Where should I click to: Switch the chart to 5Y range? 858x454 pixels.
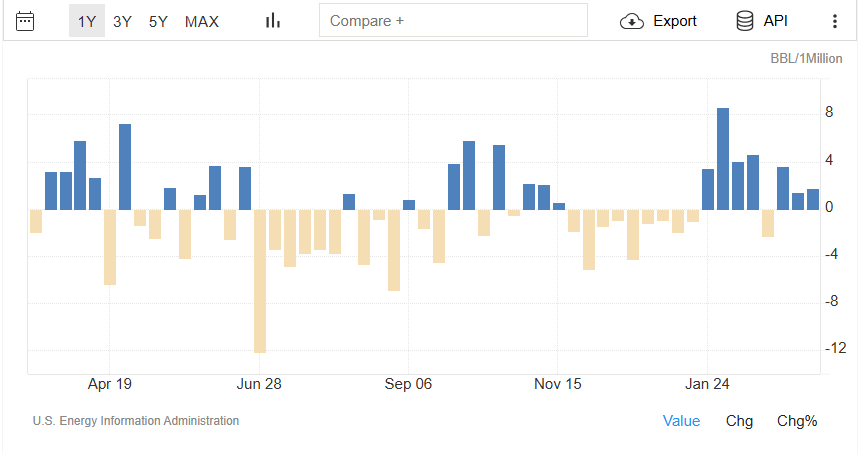click(x=158, y=21)
